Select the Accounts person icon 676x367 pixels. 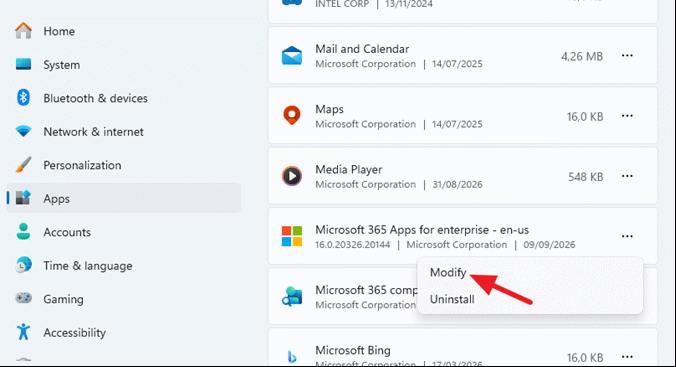[x=23, y=232]
